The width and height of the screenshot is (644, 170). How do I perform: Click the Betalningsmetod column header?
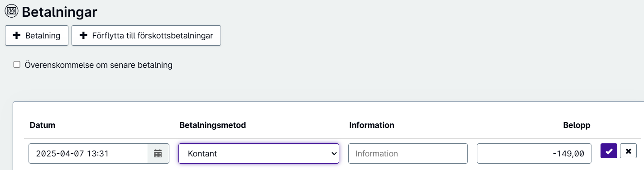coord(213,125)
